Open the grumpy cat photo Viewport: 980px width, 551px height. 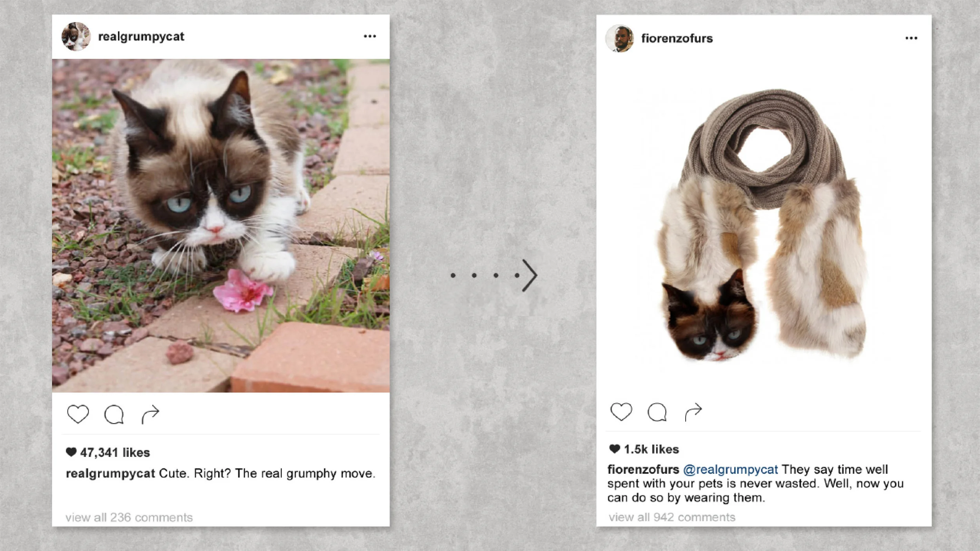221,225
